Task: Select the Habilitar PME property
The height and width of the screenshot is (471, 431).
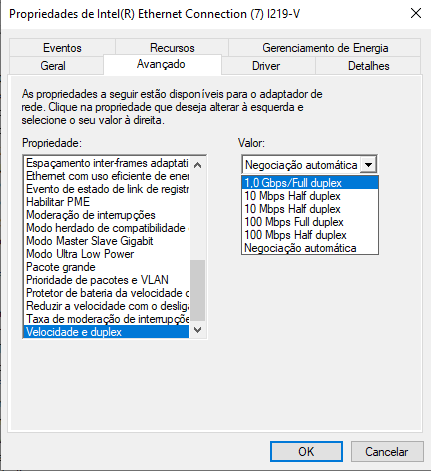Action: 107,202
